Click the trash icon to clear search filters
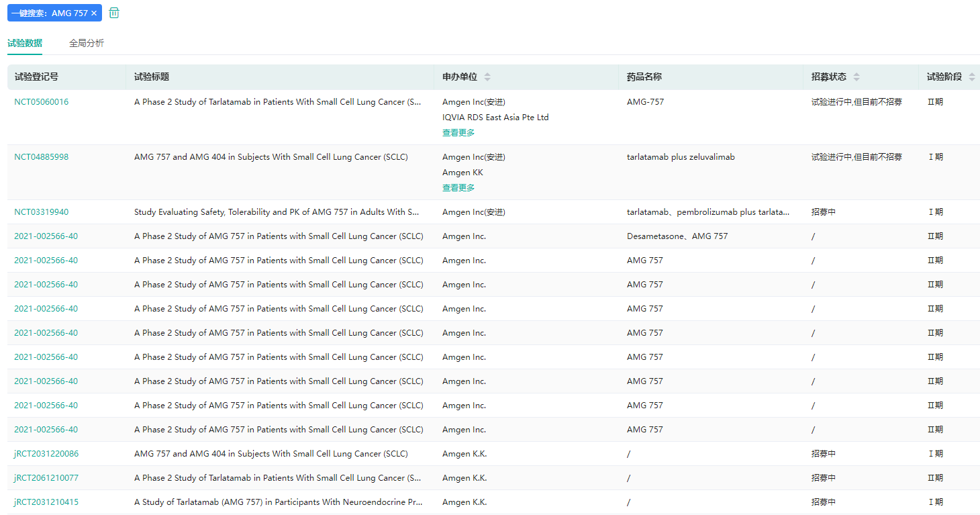 tap(114, 13)
